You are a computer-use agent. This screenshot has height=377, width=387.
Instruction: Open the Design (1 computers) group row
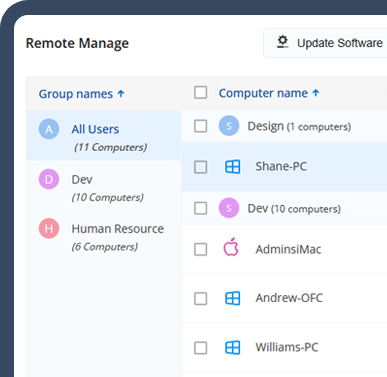point(284,126)
